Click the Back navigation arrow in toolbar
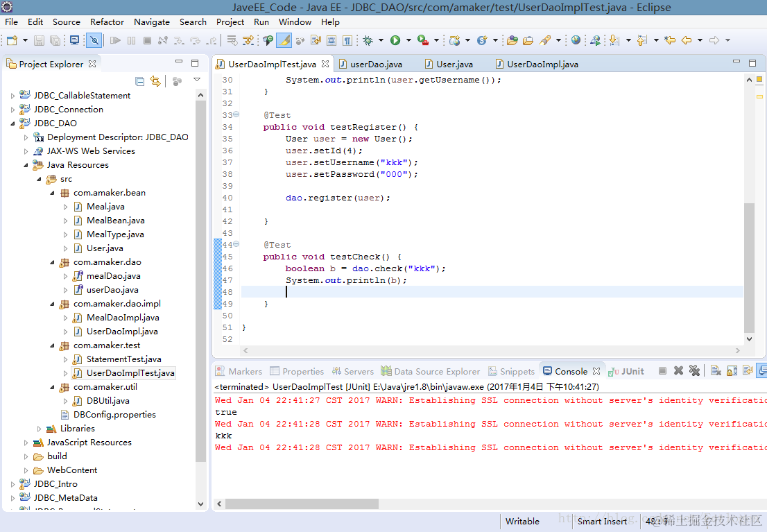 (x=687, y=40)
